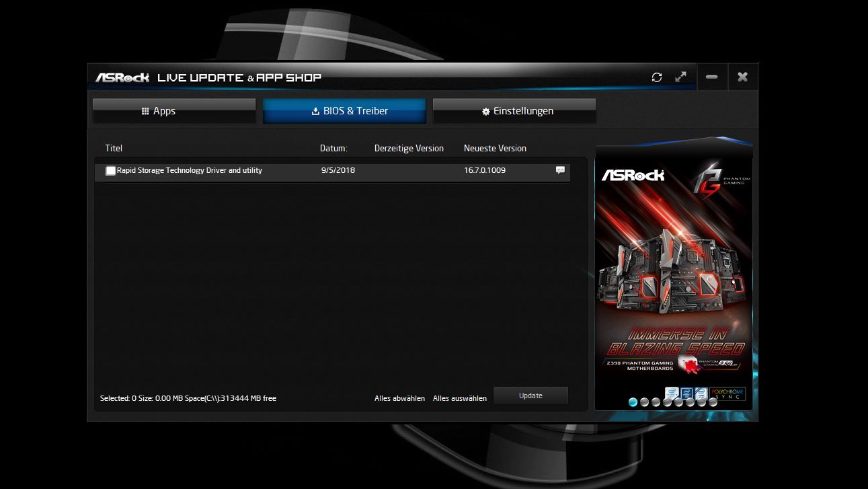Switch to the Apps tab
This screenshot has width=868, height=489.
point(174,111)
